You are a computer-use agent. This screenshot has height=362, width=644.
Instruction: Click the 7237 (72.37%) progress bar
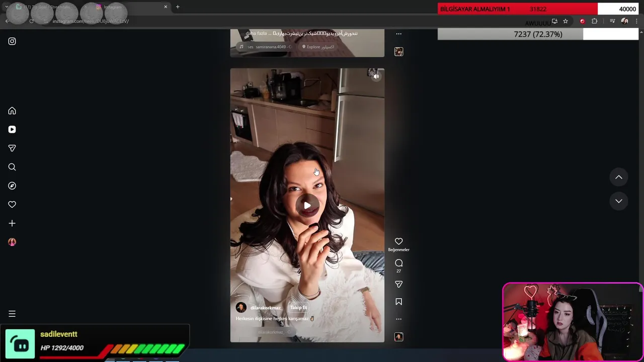[x=538, y=34]
